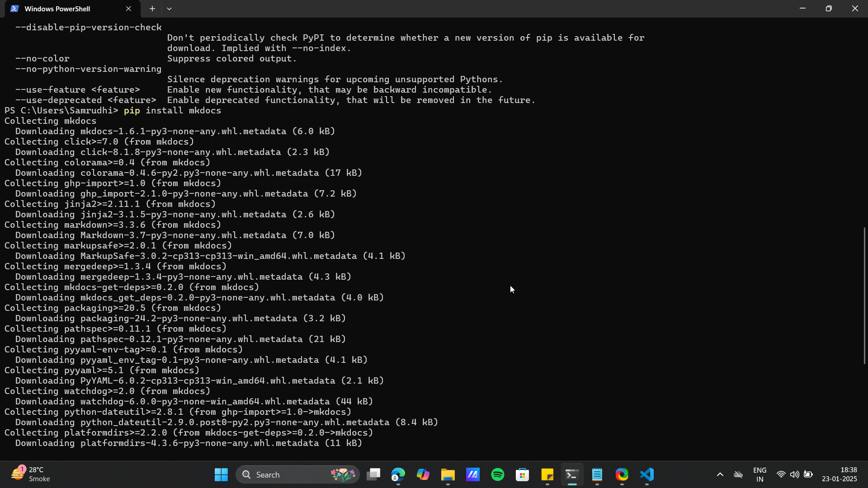This screenshot has height=488, width=868.
Task: Click '--use-deprecated <feature>' option text
Action: click(86, 100)
